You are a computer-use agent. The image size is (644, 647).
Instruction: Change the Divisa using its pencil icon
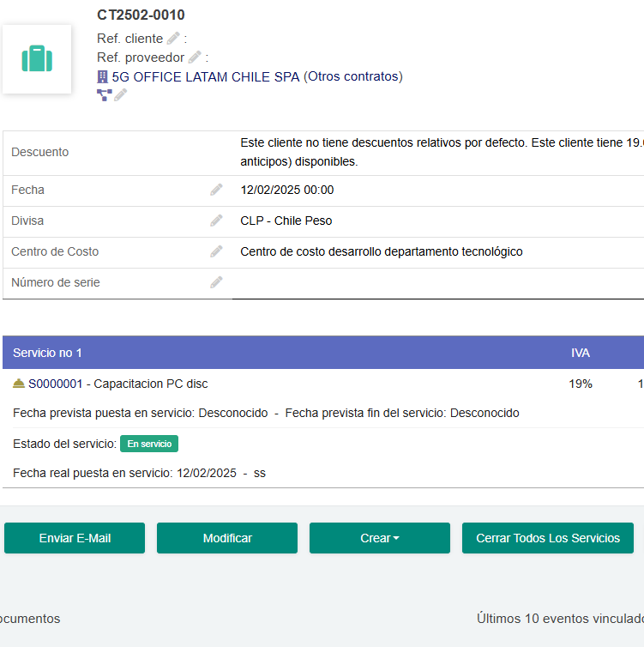pyautogui.click(x=216, y=221)
